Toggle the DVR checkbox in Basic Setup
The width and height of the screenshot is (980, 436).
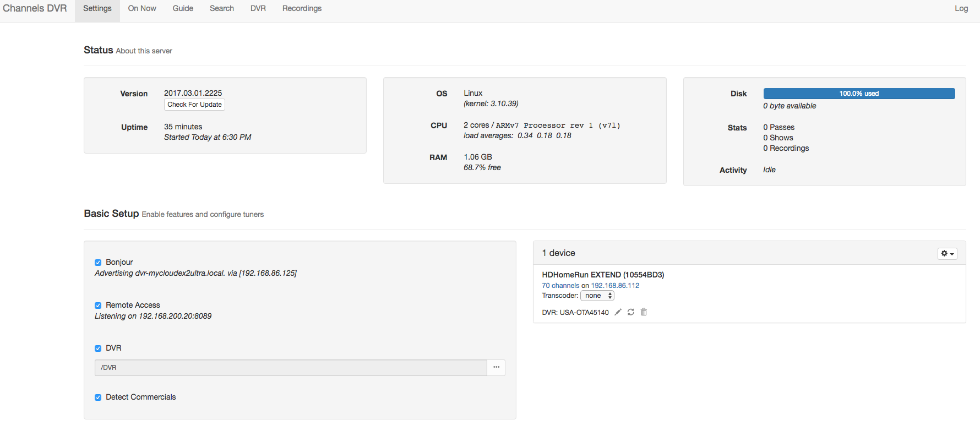(98, 348)
